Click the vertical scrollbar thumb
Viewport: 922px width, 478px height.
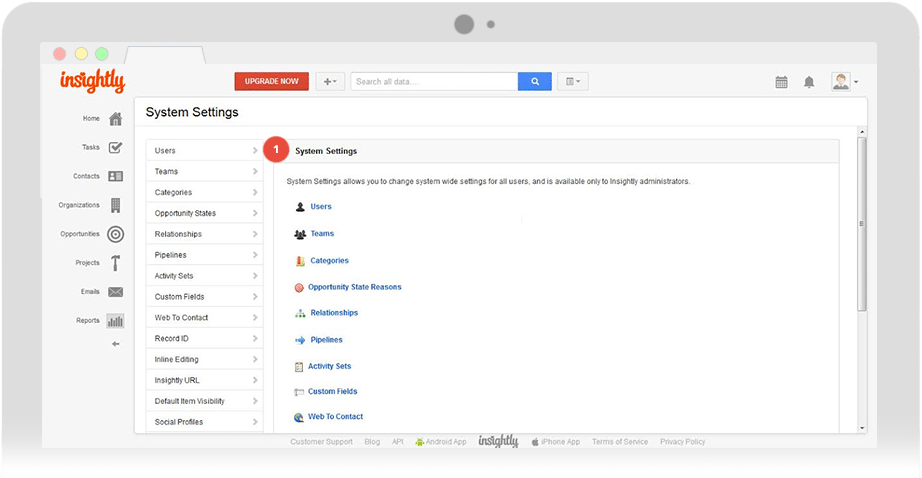pos(862,224)
